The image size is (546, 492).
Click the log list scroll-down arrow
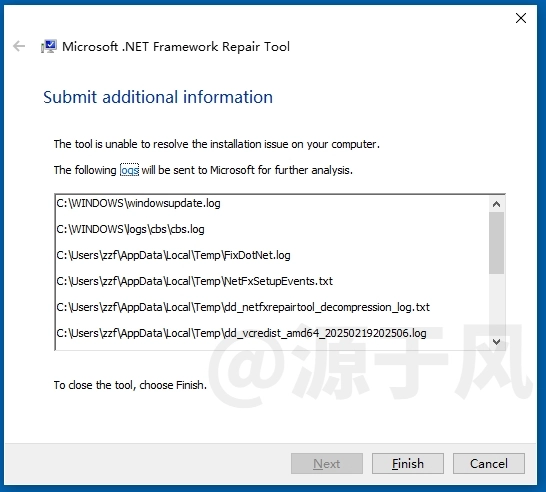pyautogui.click(x=497, y=342)
